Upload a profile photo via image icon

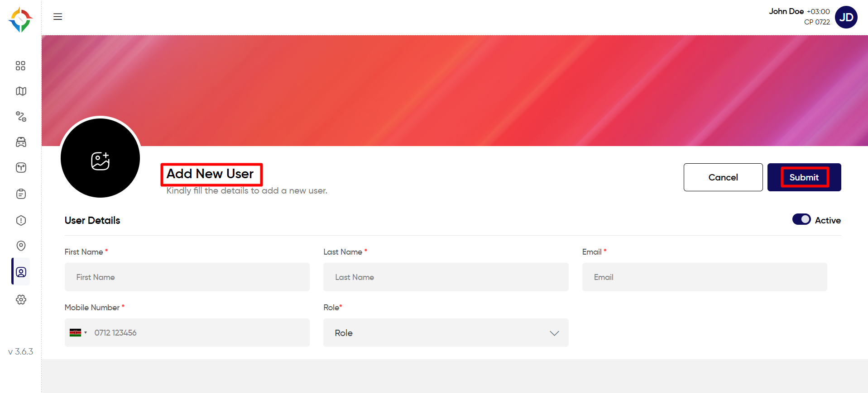click(100, 161)
